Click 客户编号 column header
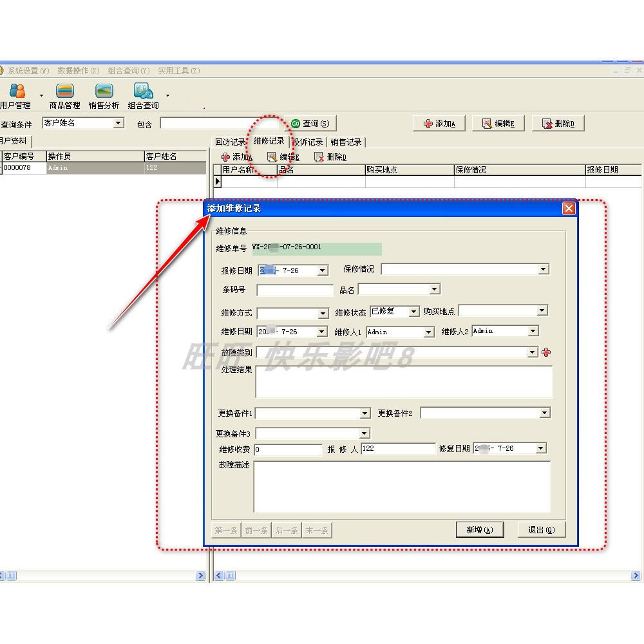The image size is (644, 644). pos(24,156)
